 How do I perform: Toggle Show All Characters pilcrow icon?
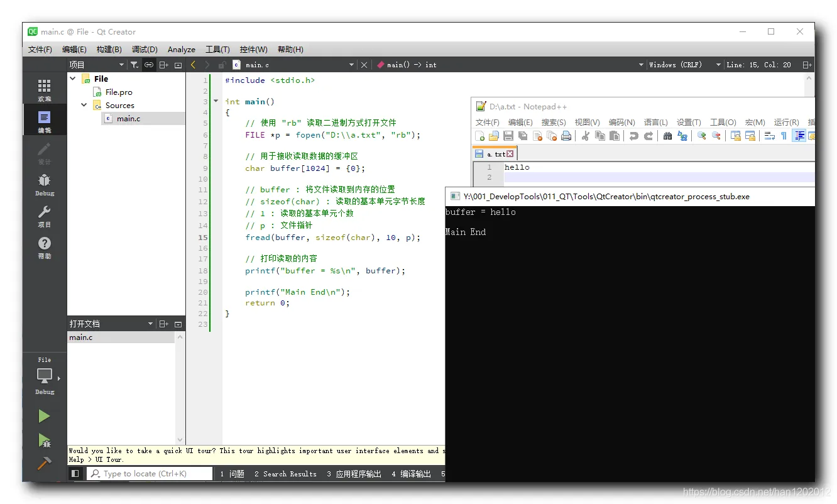[784, 136]
